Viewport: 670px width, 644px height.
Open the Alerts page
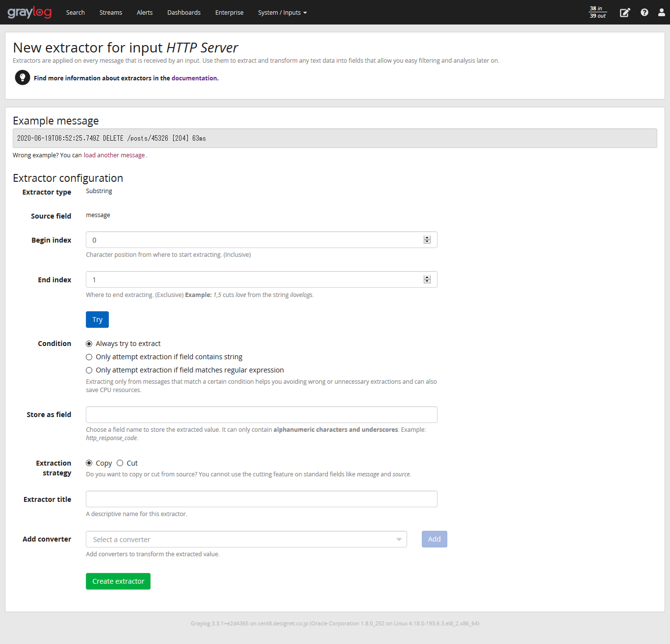145,13
